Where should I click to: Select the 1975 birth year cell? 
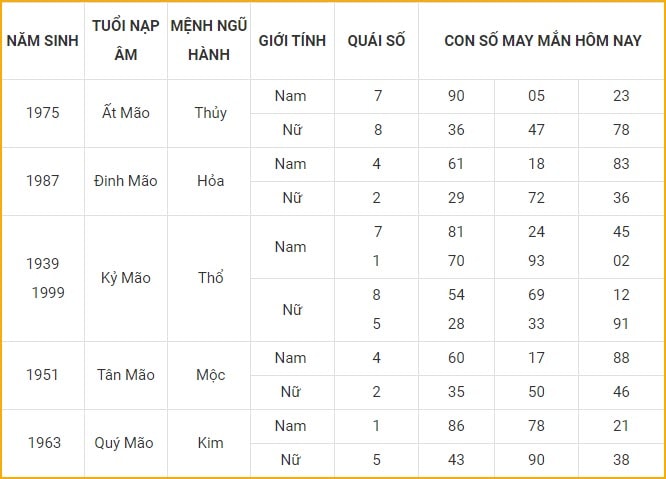(x=42, y=113)
